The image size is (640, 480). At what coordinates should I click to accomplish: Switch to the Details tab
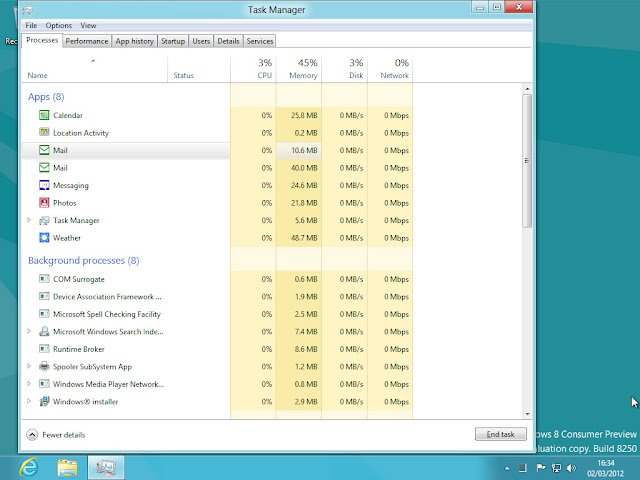click(228, 41)
